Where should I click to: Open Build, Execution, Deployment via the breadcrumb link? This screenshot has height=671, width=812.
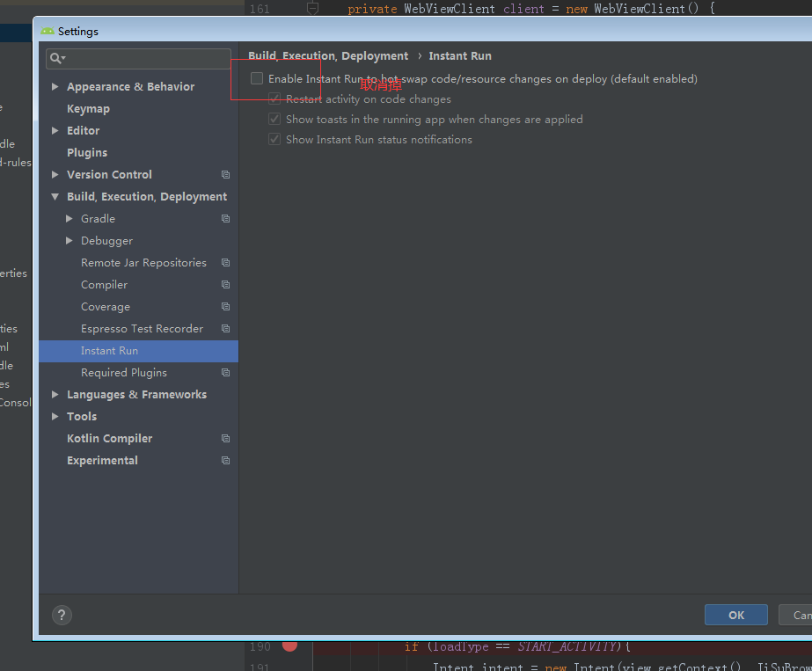[x=328, y=55]
